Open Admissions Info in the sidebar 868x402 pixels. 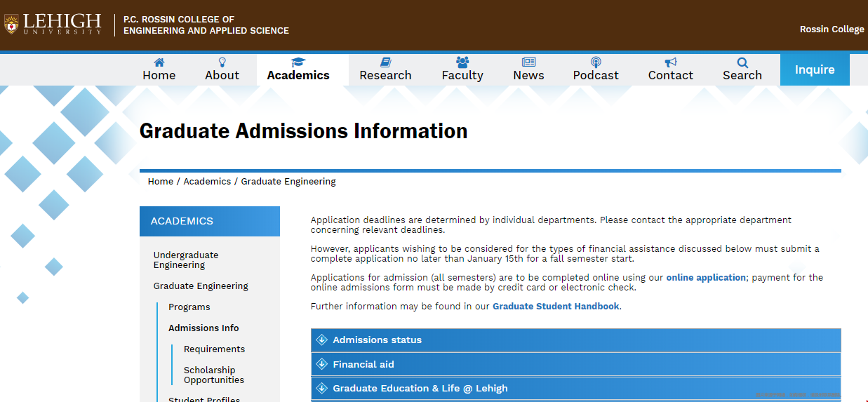tap(203, 328)
